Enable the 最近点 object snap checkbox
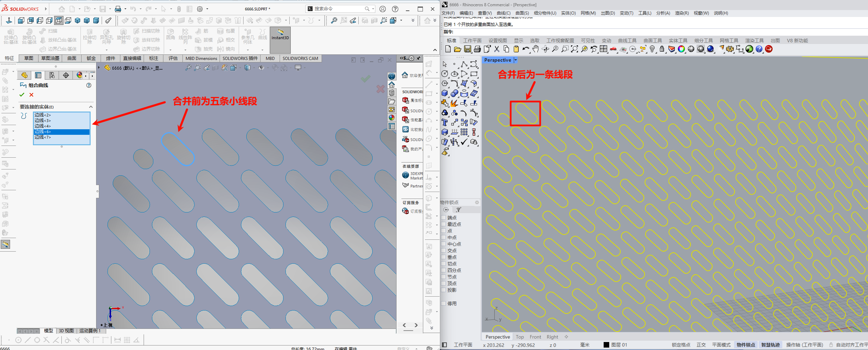The height and width of the screenshot is (350, 868). (x=443, y=224)
